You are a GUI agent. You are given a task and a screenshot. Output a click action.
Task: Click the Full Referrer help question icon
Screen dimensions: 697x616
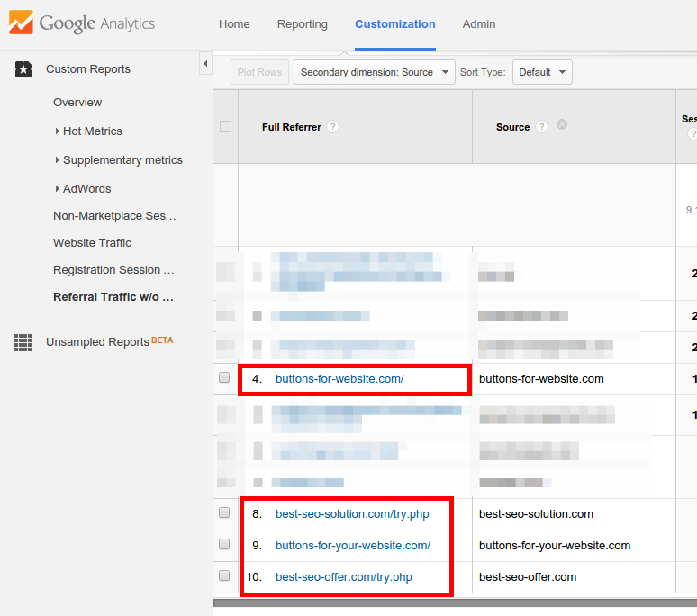coord(332,127)
